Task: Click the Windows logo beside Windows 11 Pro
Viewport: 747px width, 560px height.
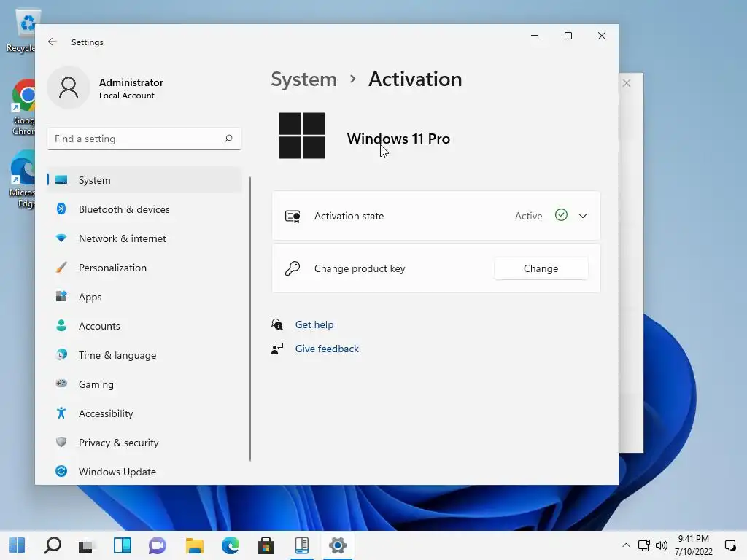Action: [301, 136]
